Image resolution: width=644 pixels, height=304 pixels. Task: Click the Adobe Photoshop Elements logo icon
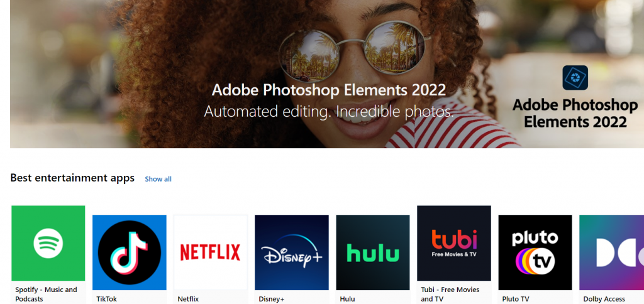pyautogui.click(x=575, y=77)
